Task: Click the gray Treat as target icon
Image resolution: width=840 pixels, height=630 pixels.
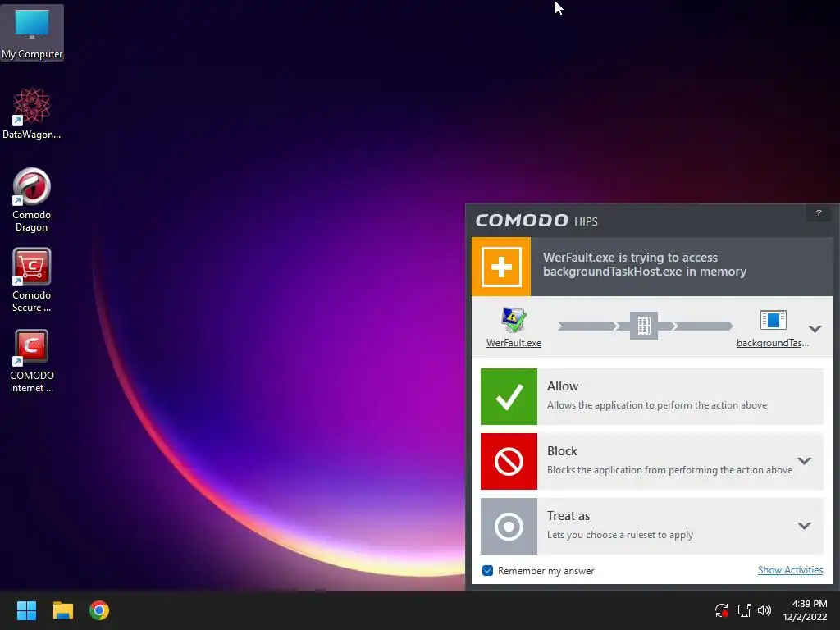Action: 509,526
